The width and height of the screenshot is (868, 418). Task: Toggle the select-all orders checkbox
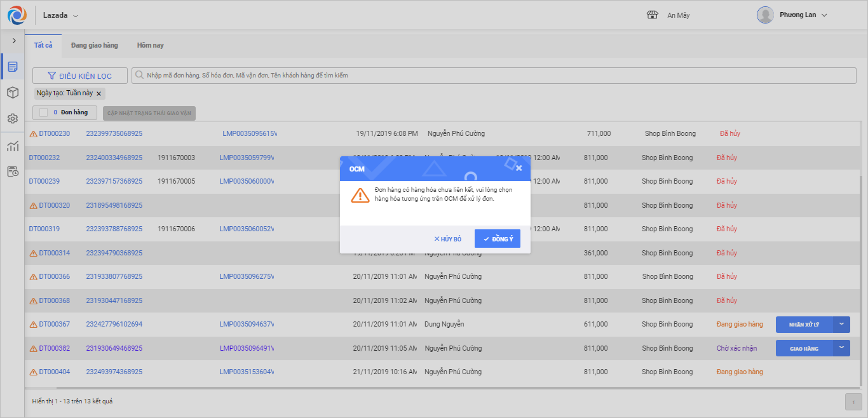(x=44, y=112)
